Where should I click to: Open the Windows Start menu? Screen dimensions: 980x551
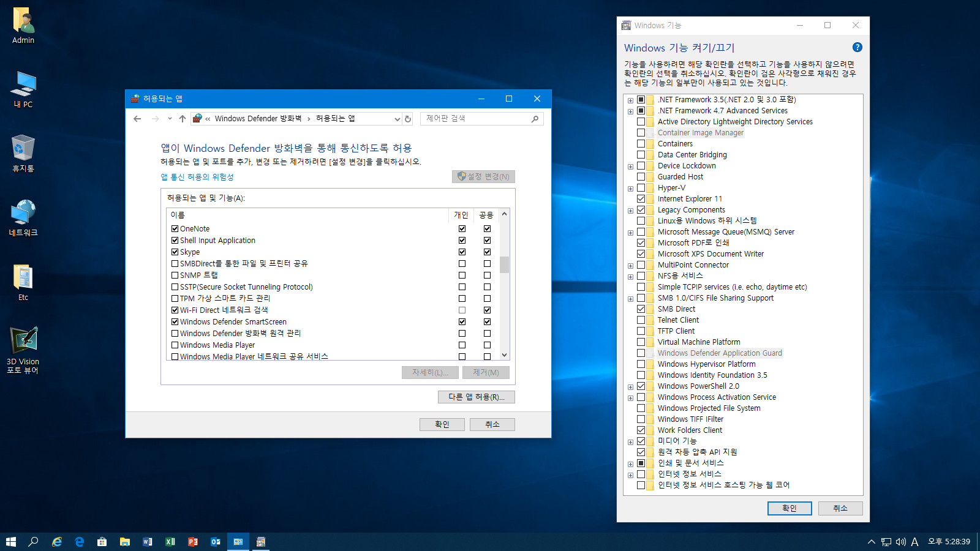[11, 542]
